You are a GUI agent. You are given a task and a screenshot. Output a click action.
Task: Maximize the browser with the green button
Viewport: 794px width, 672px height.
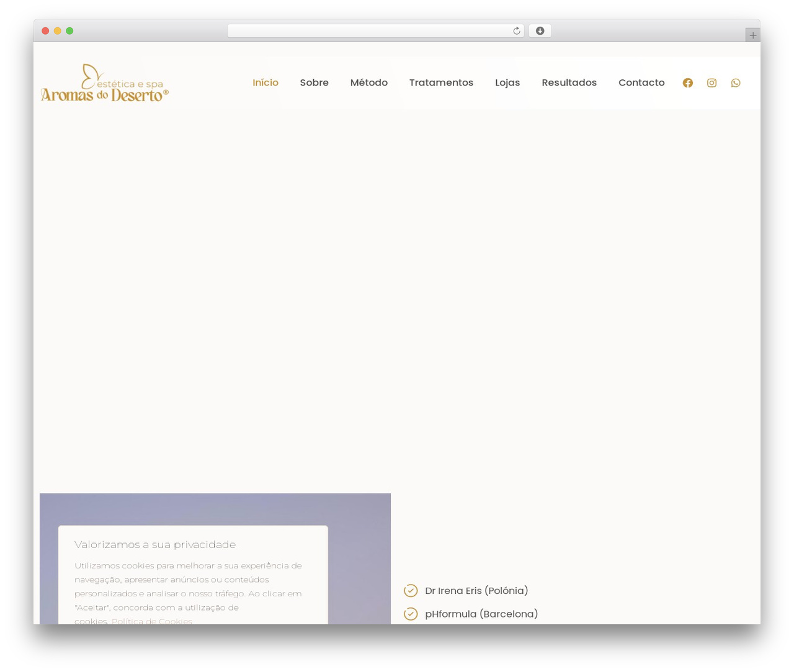(69, 31)
